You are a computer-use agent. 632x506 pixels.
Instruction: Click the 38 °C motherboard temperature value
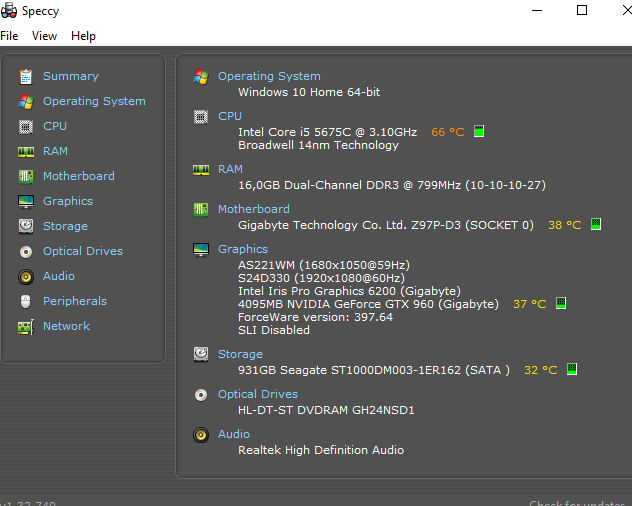565,225
